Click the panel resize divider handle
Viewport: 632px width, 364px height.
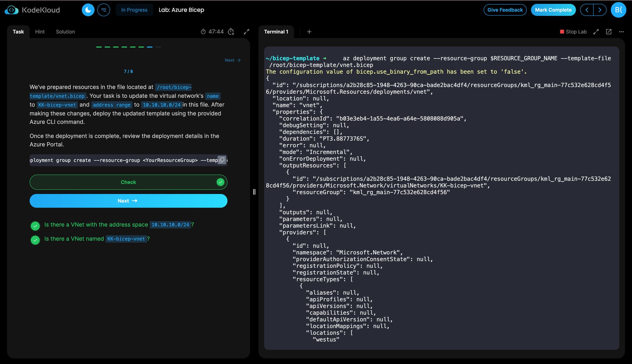[254, 192]
